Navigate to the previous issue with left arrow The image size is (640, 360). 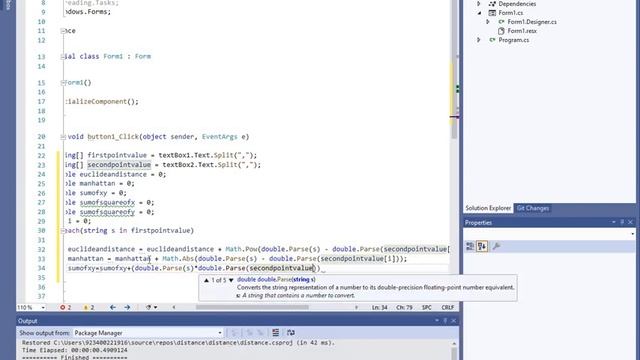point(113,307)
